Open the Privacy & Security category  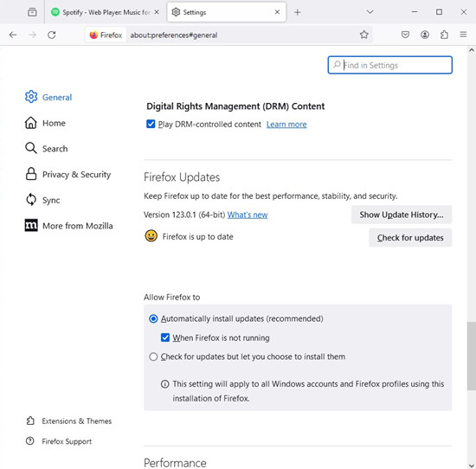[68, 174]
